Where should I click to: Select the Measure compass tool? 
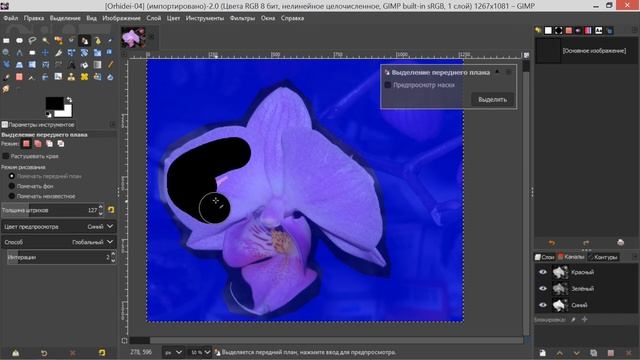(x=19, y=53)
